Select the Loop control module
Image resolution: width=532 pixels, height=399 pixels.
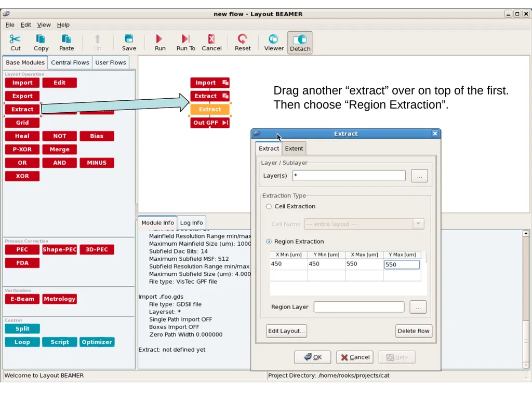22,342
